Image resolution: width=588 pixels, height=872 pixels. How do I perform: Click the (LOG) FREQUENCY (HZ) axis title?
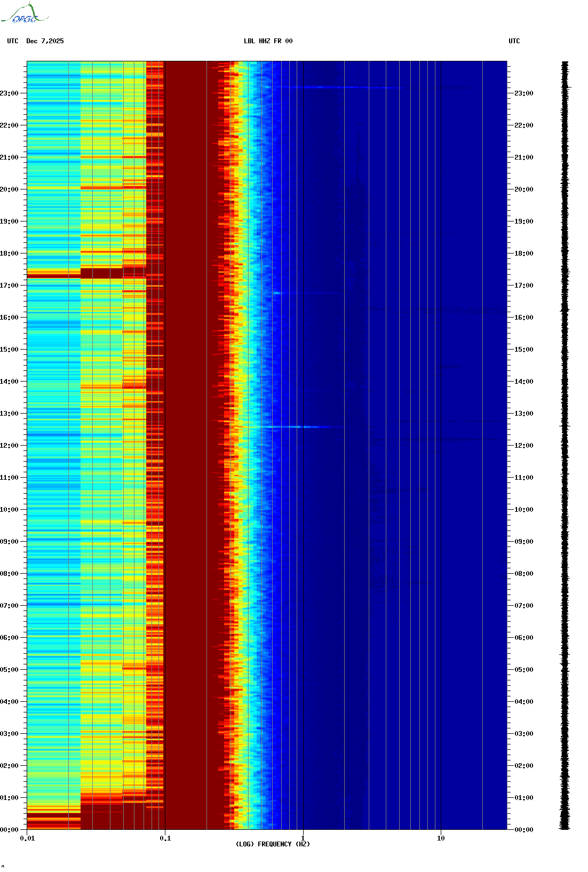(273, 844)
